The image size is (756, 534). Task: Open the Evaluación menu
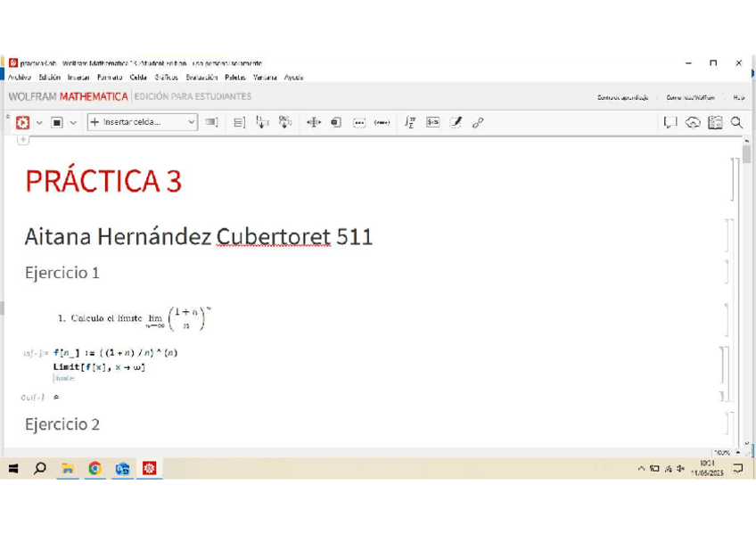(201, 78)
